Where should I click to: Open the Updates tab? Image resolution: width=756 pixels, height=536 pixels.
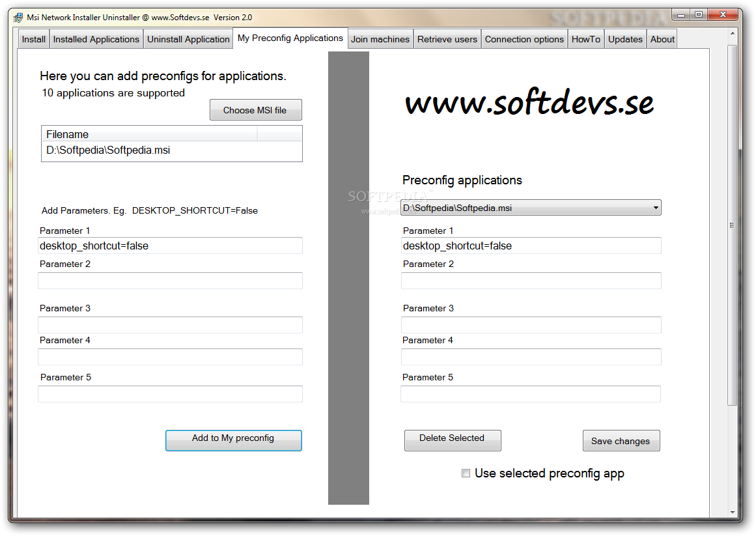point(625,39)
